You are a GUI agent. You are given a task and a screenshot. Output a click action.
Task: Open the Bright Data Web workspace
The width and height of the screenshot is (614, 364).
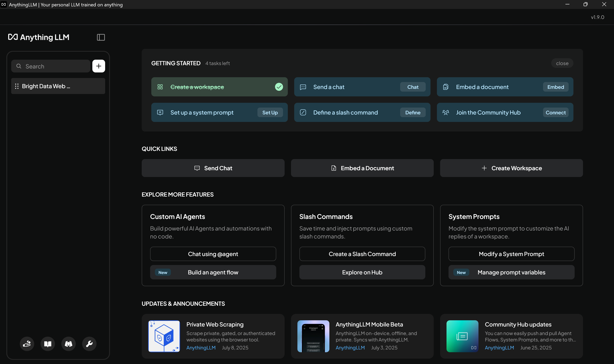46,86
